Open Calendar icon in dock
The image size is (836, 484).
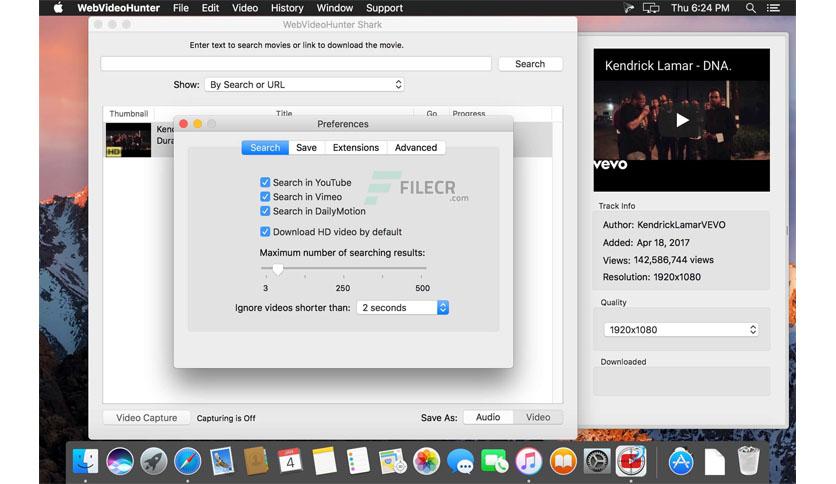290,461
